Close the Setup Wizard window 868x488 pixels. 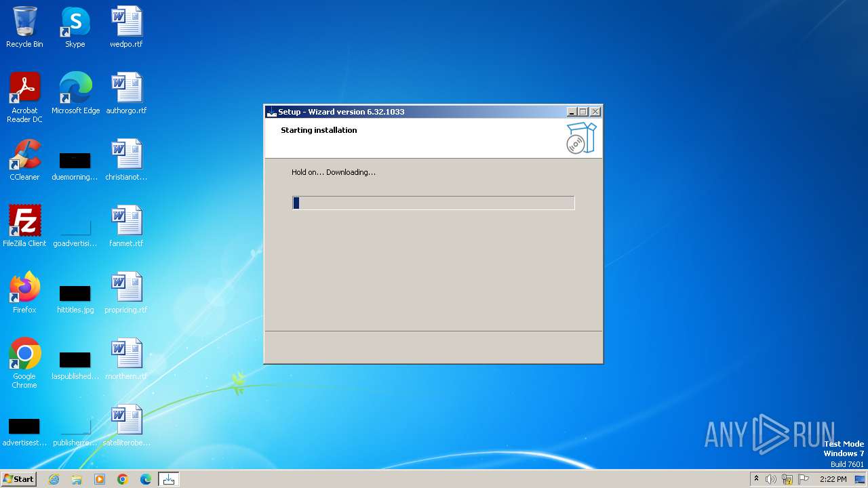(x=595, y=112)
